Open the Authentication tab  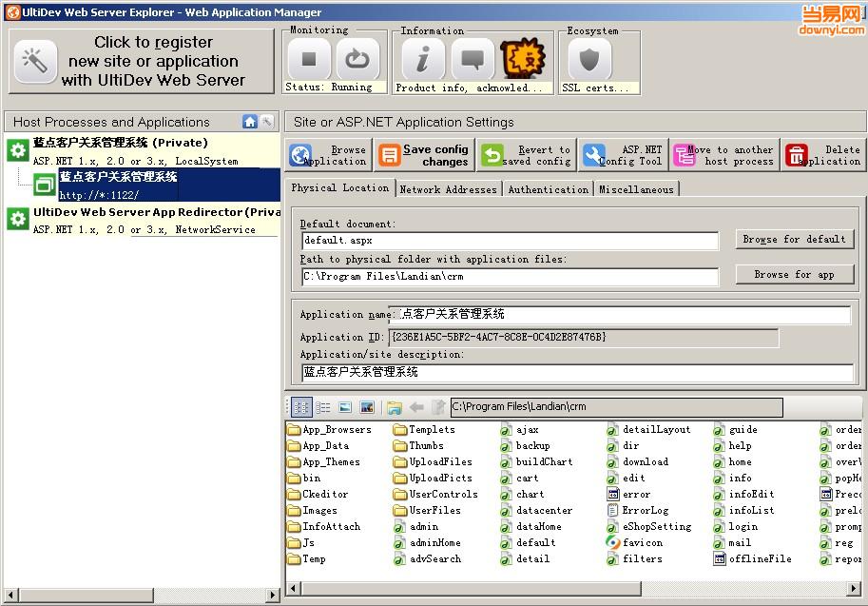548,189
